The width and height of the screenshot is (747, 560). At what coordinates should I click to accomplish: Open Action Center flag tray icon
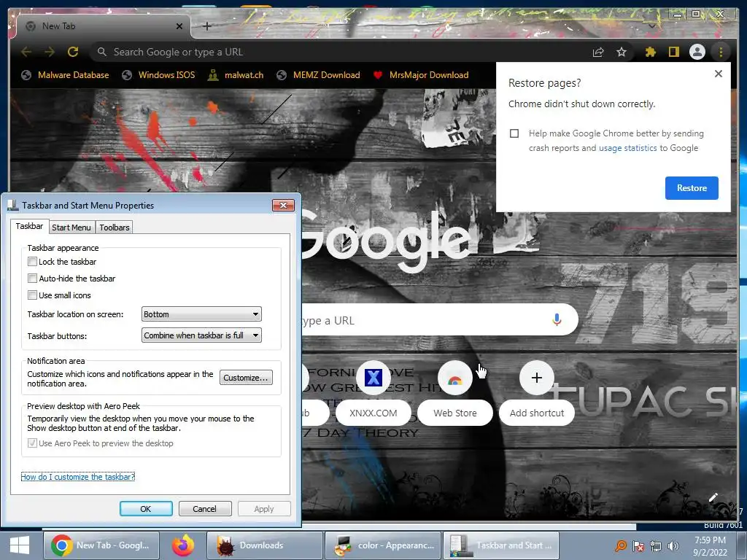(638, 545)
